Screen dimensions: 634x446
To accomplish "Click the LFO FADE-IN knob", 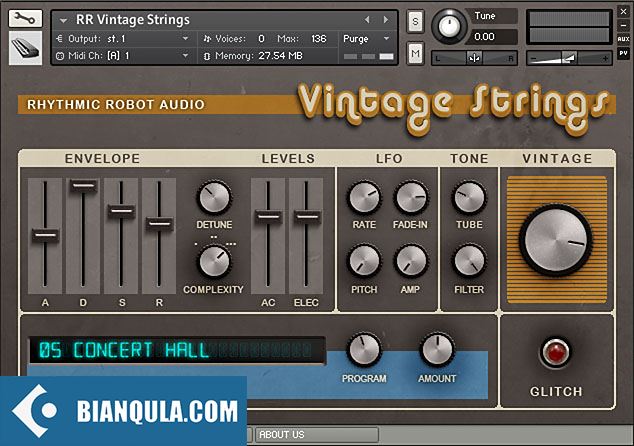I will 411,198.
